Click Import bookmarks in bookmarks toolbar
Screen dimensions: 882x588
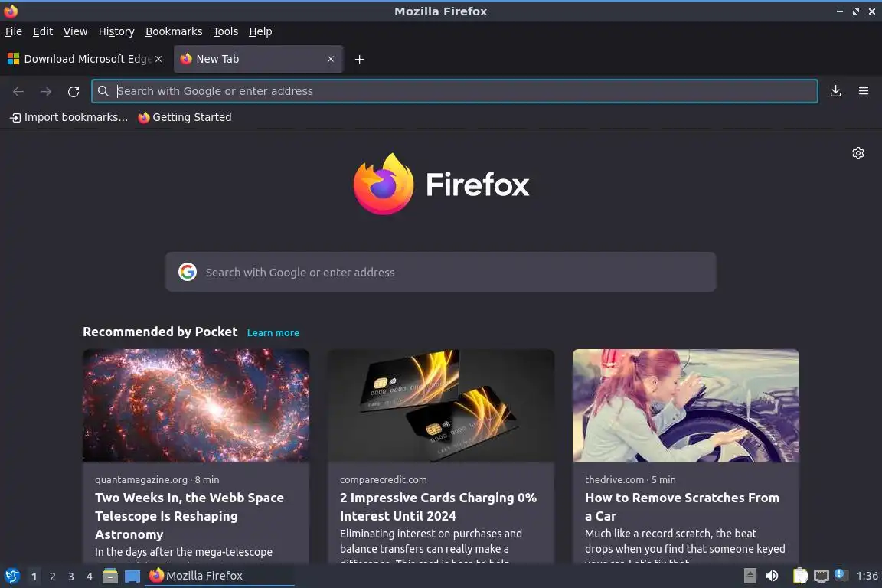pyautogui.click(x=69, y=117)
